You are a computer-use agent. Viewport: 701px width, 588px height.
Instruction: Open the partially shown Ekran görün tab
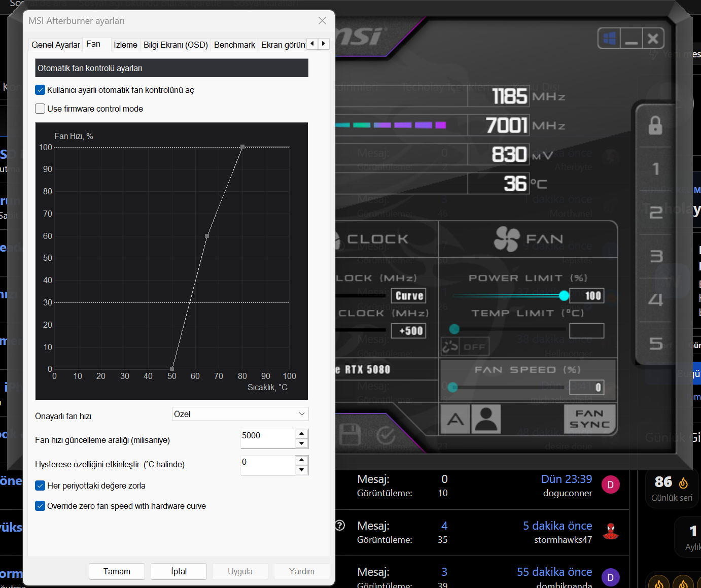pyautogui.click(x=283, y=45)
